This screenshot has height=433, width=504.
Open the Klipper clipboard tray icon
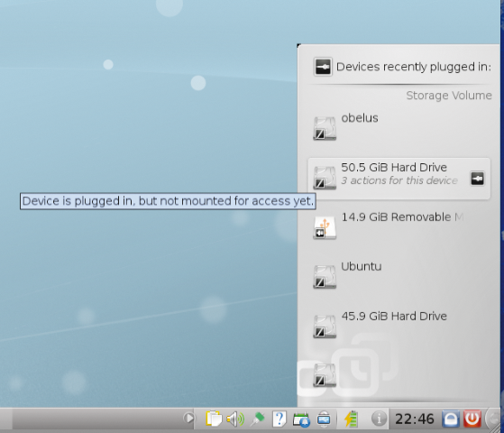click(x=214, y=419)
